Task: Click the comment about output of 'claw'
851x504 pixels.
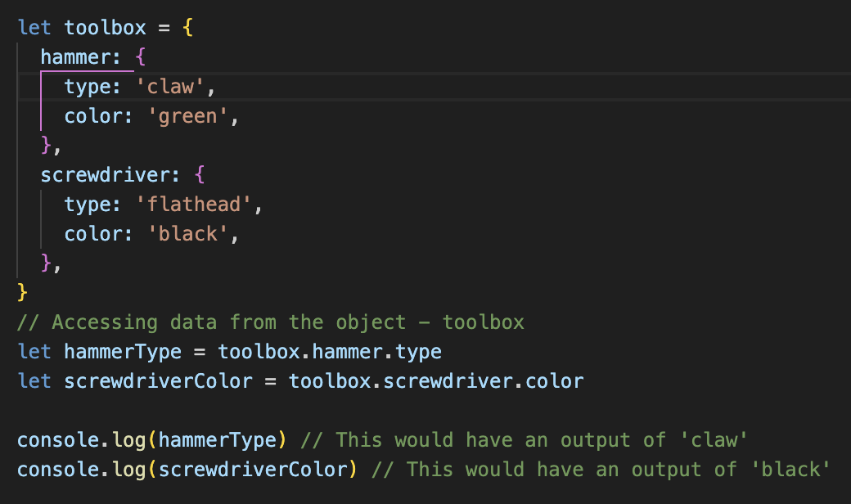Action: 525,440
